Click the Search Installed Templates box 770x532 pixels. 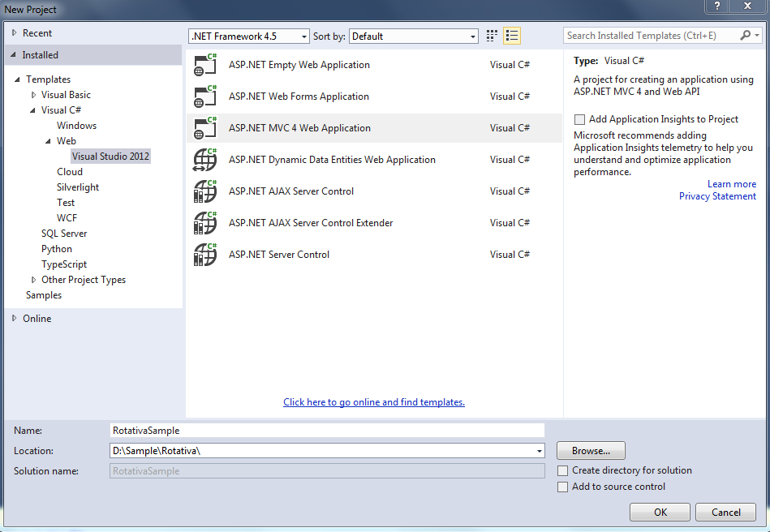(x=651, y=36)
